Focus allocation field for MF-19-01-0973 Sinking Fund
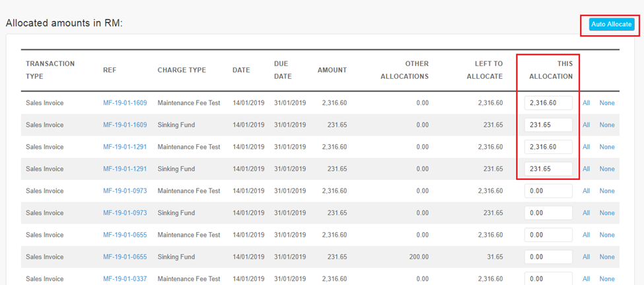The width and height of the screenshot is (644, 285). coord(548,213)
